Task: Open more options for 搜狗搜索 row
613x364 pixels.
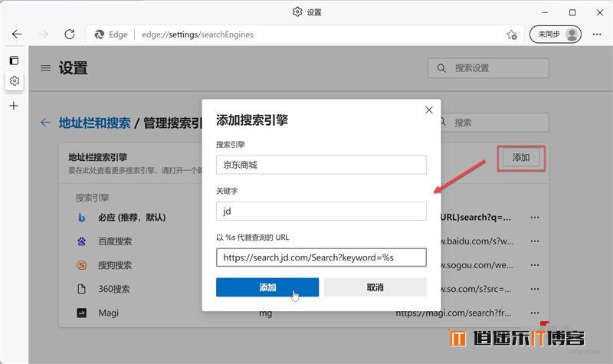Action: [x=535, y=265]
